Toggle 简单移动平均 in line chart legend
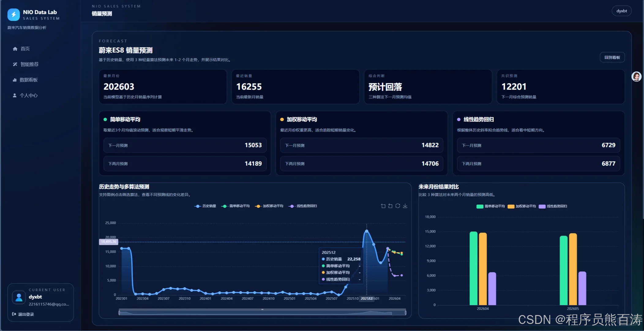Screen dimensions: 644x331 click(235, 206)
